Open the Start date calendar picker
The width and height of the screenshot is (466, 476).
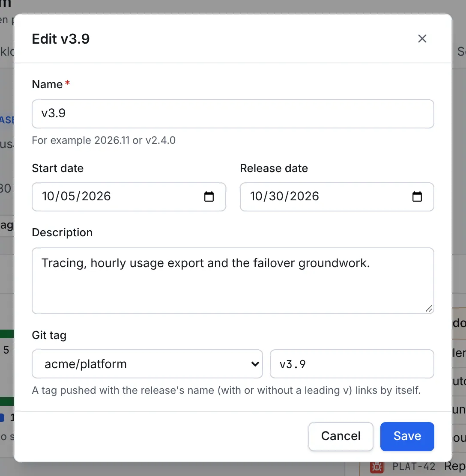(209, 196)
